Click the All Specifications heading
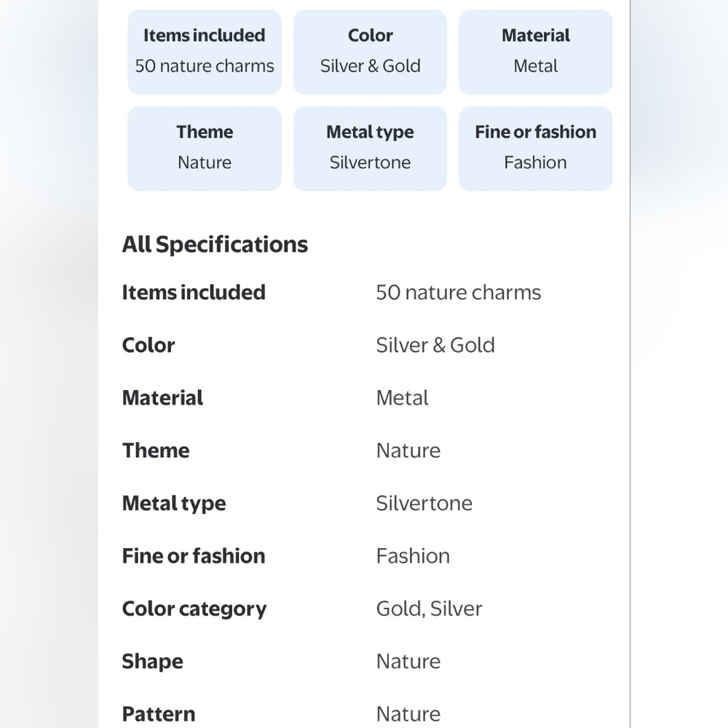728x728 pixels. 215,245
